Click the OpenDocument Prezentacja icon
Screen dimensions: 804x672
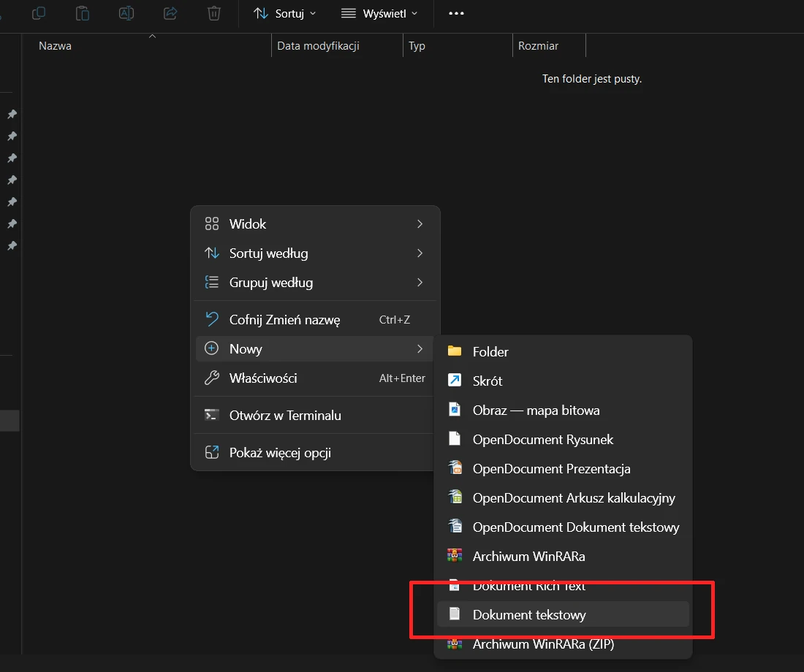pos(455,467)
